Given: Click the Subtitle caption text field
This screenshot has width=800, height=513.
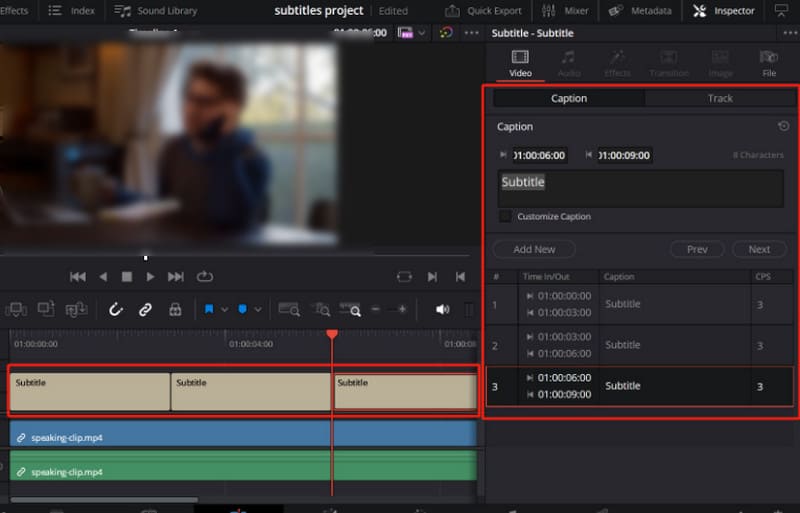Looking at the screenshot, I should 640,187.
